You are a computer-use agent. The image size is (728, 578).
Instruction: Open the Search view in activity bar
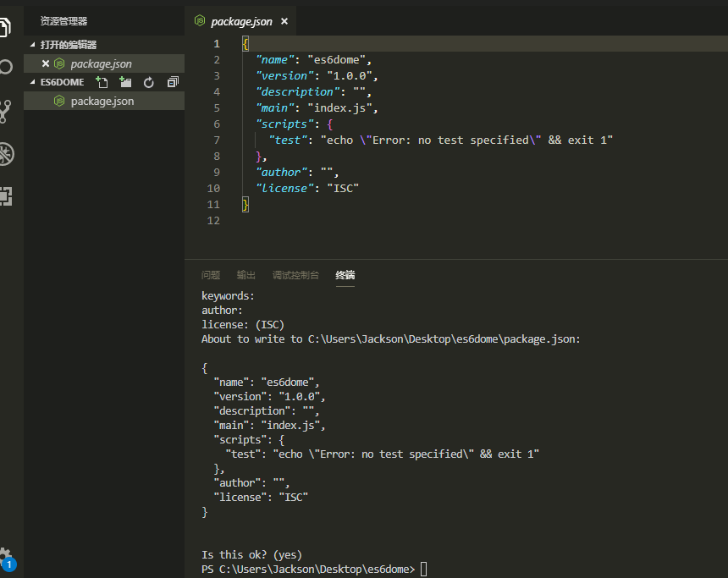click(6, 67)
